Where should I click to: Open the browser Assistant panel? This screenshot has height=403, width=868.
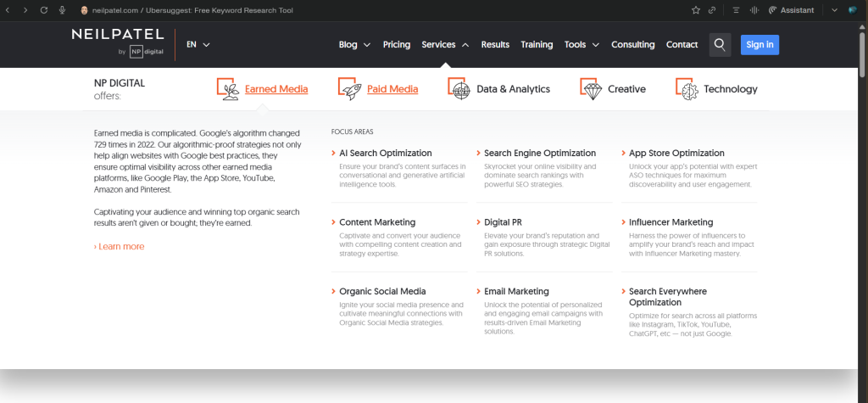pyautogui.click(x=791, y=10)
